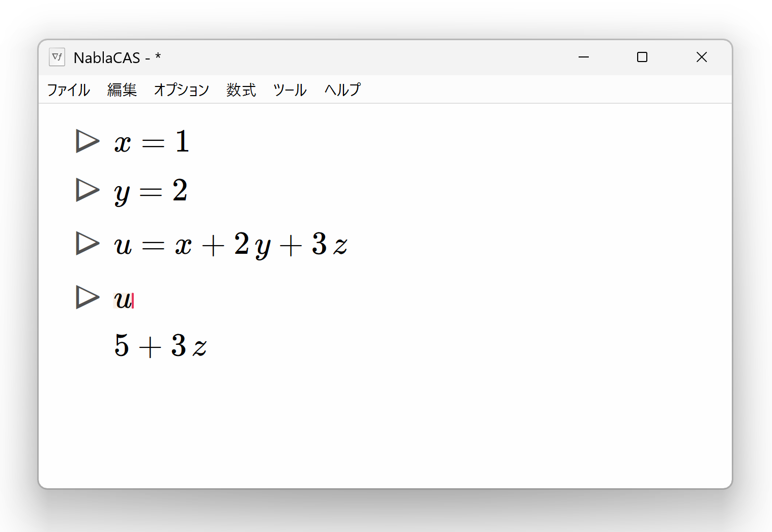Select the output result 5 + 3z
This screenshot has width=772, height=532.
click(x=160, y=346)
